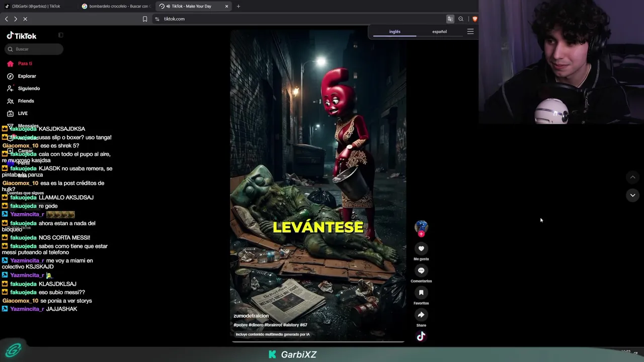
Task: Open the translate popup options menu
Action: [x=470, y=32]
